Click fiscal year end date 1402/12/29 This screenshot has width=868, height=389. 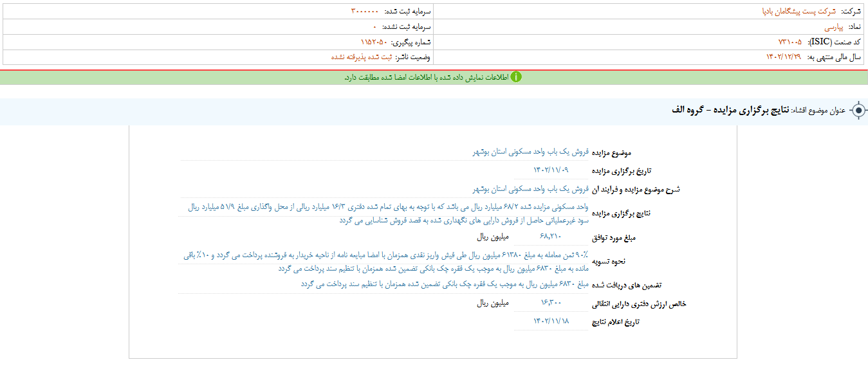[x=784, y=57]
